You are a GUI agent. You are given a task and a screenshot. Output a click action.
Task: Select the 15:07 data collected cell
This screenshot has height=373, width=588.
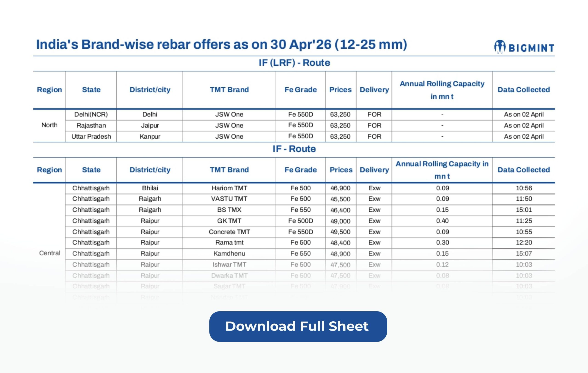click(x=523, y=253)
